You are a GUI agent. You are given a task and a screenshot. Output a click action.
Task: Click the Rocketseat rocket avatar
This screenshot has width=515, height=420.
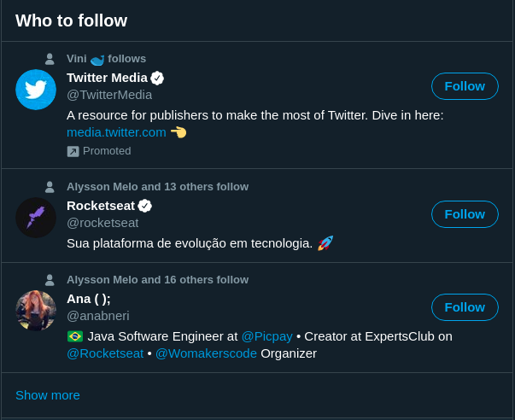pyautogui.click(x=36, y=218)
